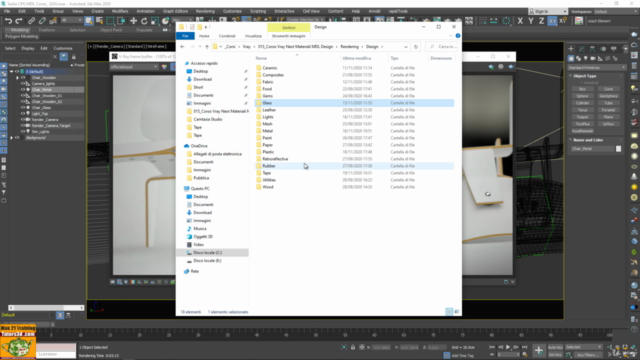Activate the Select and Move tool
Image resolution: width=640 pixels, height=360 pixels.
133,21
